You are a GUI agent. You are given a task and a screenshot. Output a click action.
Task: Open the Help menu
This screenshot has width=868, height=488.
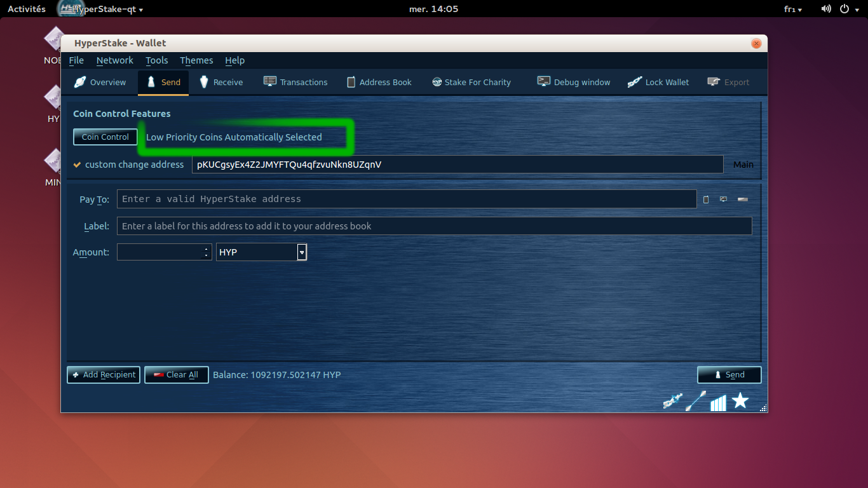(234, 60)
